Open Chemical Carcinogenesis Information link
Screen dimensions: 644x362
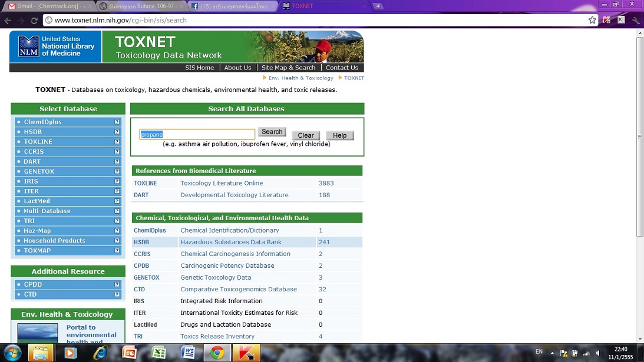coord(235,254)
